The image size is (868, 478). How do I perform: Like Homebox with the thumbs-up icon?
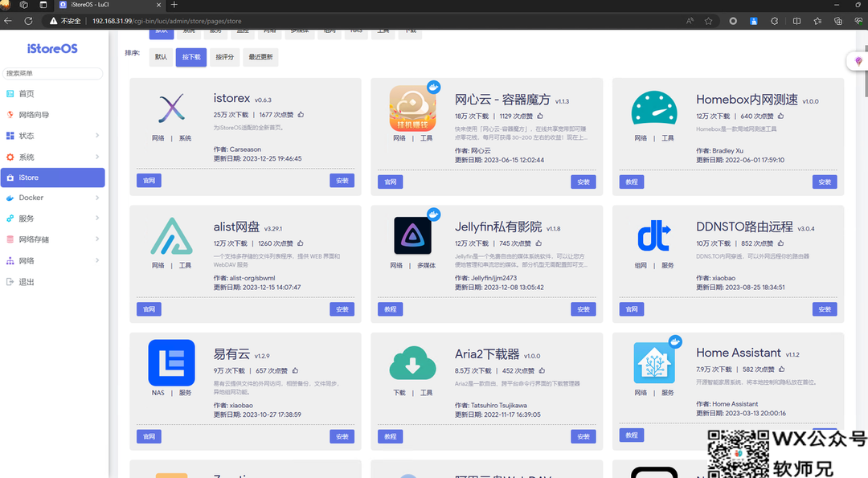[x=780, y=116]
